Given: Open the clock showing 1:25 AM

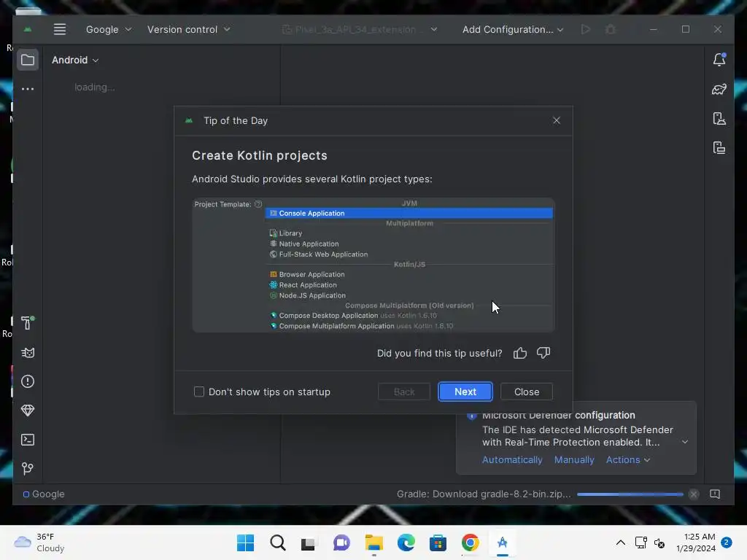Looking at the screenshot, I should pos(696,542).
